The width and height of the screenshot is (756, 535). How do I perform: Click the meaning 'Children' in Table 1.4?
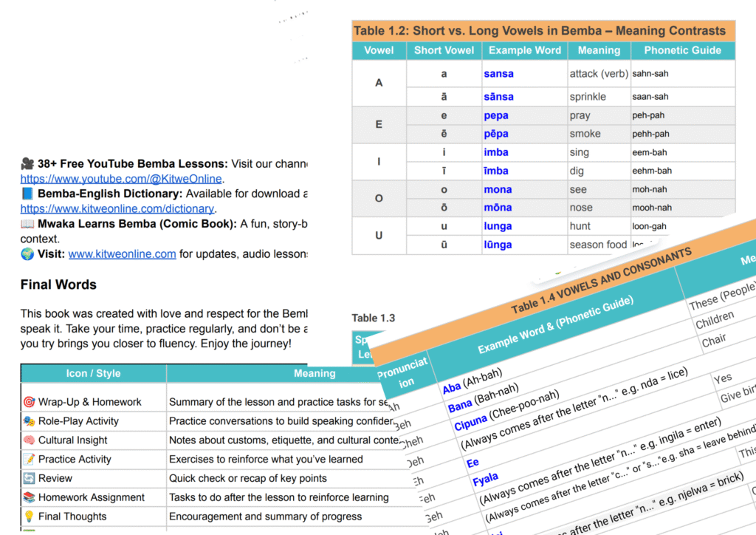pyautogui.click(x=715, y=319)
